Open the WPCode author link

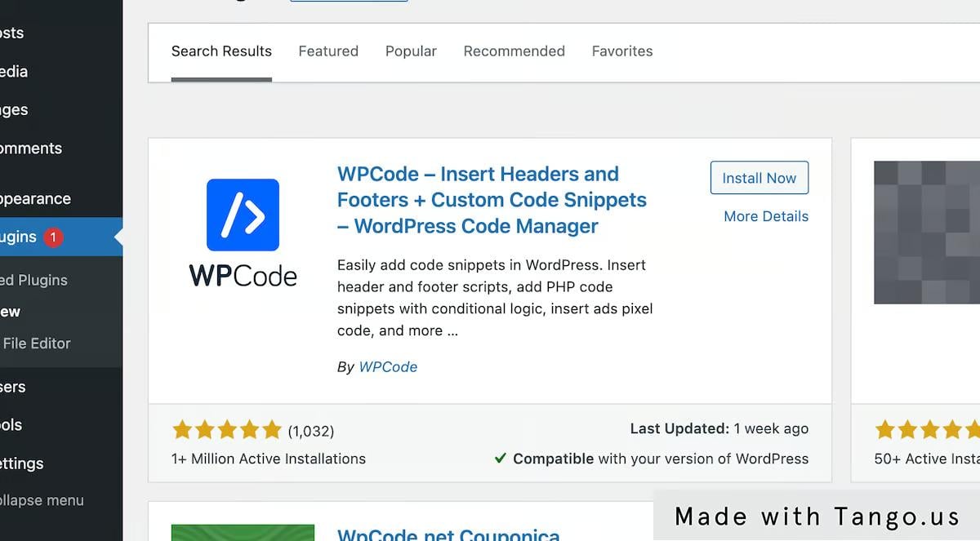coord(388,367)
